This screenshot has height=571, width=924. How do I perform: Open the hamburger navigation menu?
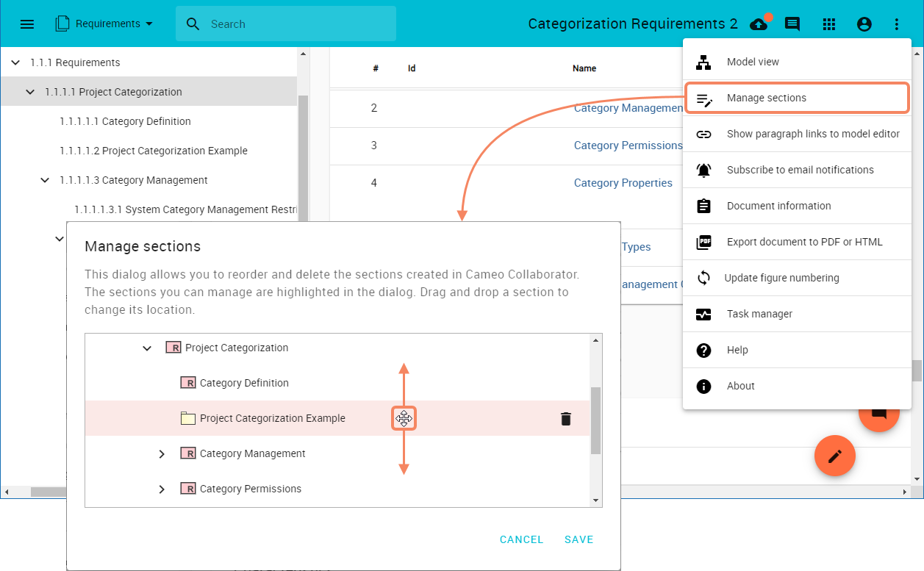pyautogui.click(x=27, y=24)
